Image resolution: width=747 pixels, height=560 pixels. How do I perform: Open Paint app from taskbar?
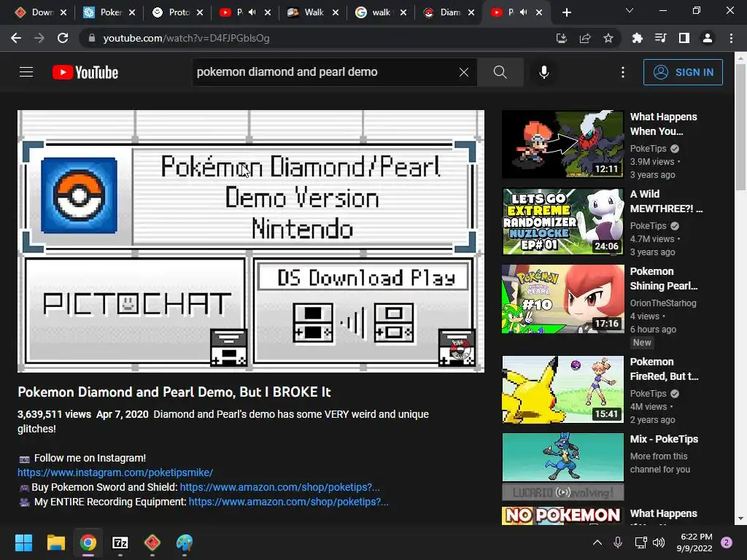(x=185, y=542)
